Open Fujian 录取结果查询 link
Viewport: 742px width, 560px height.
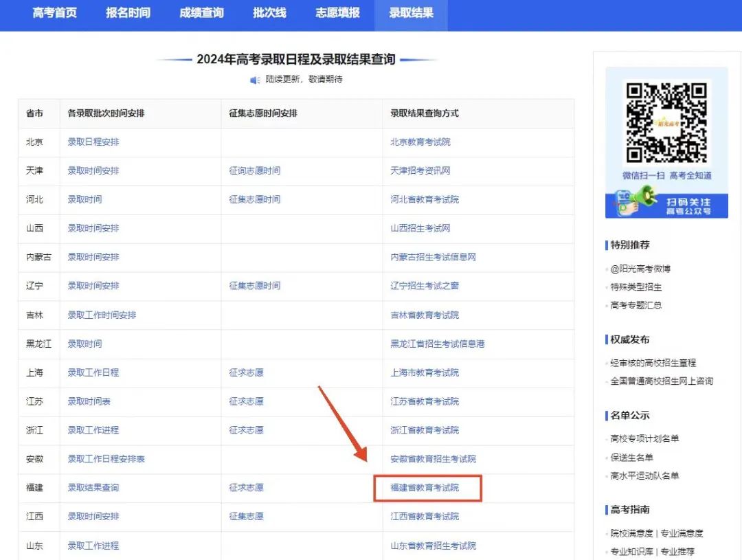tap(93, 488)
